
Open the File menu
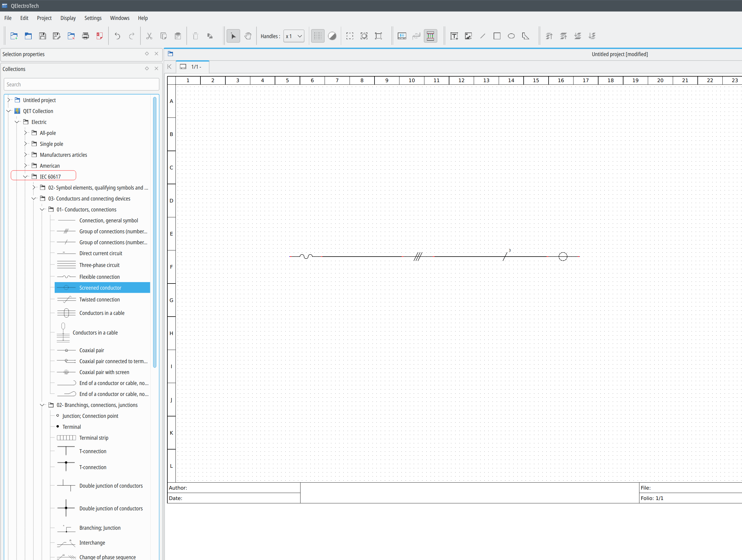click(8, 18)
